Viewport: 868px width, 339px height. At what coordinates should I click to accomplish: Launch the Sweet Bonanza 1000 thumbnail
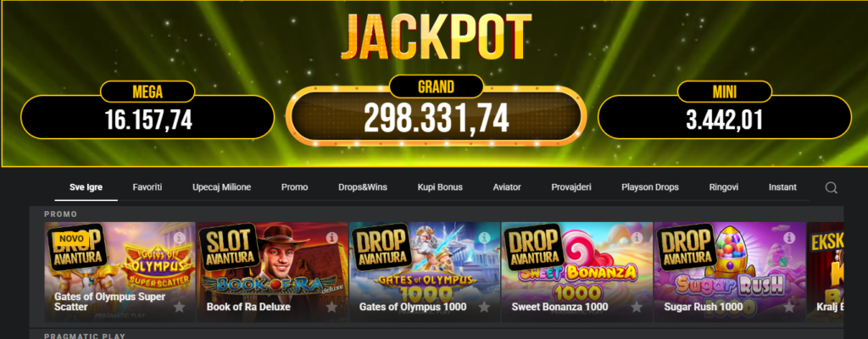(576, 272)
